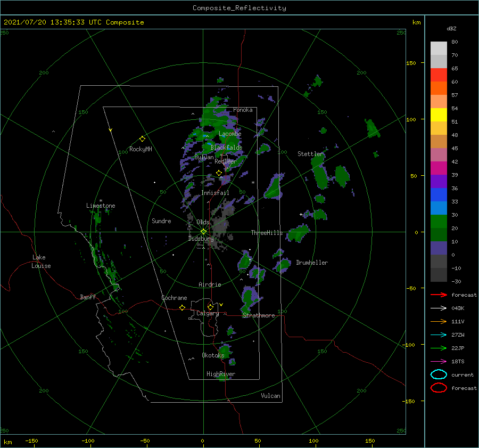Click the asterisk marker above Limestone
Screen dimensions: 479x448
pyautogui.click(x=101, y=201)
